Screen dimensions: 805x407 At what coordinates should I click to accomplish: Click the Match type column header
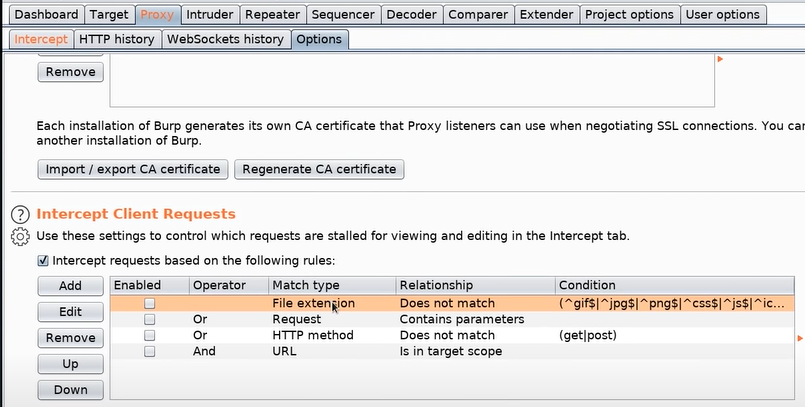click(332, 285)
